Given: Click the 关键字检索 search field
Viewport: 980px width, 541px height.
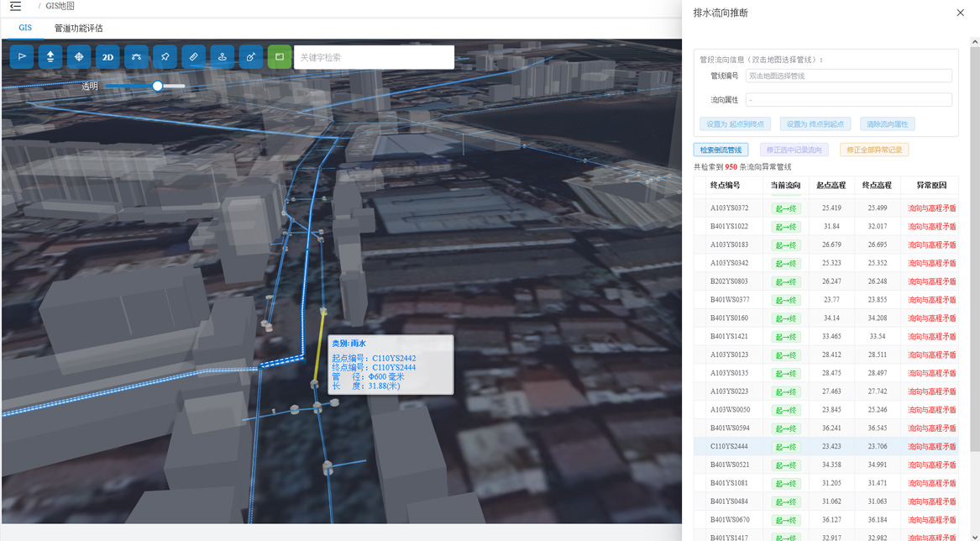Looking at the screenshot, I should point(374,57).
